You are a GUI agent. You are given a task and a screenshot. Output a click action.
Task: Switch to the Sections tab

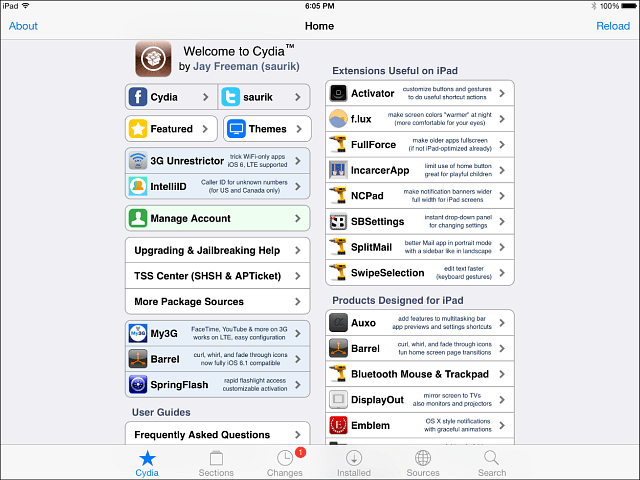click(x=216, y=463)
